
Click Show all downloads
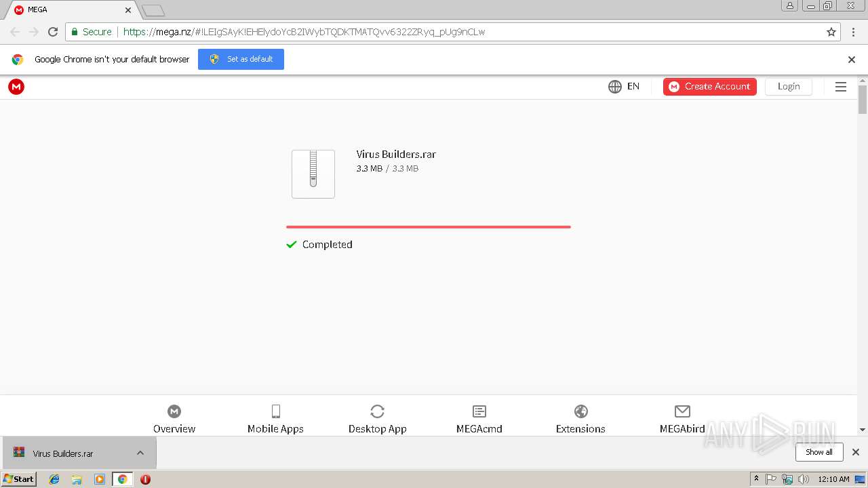[819, 452]
